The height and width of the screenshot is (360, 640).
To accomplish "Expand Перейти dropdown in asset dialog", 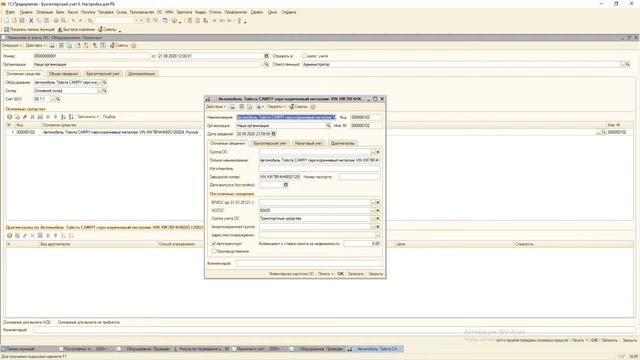I will [x=276, y=107].
